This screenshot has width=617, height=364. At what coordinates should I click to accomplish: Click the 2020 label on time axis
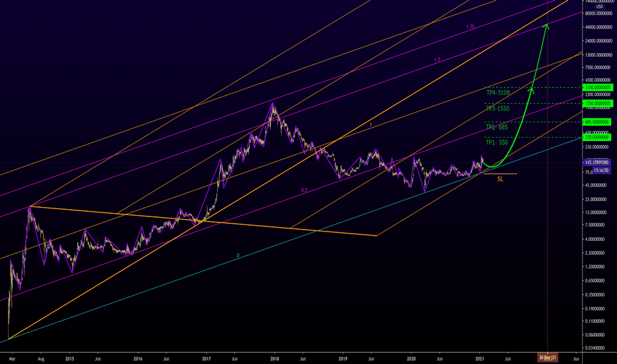(x=411, y=359)
